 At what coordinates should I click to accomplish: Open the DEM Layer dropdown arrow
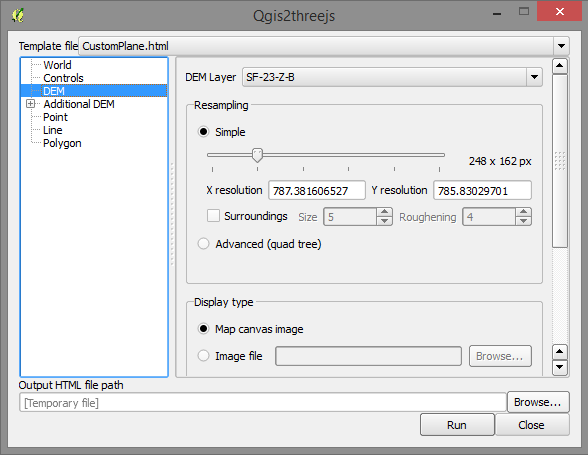(x=534, y=77)
